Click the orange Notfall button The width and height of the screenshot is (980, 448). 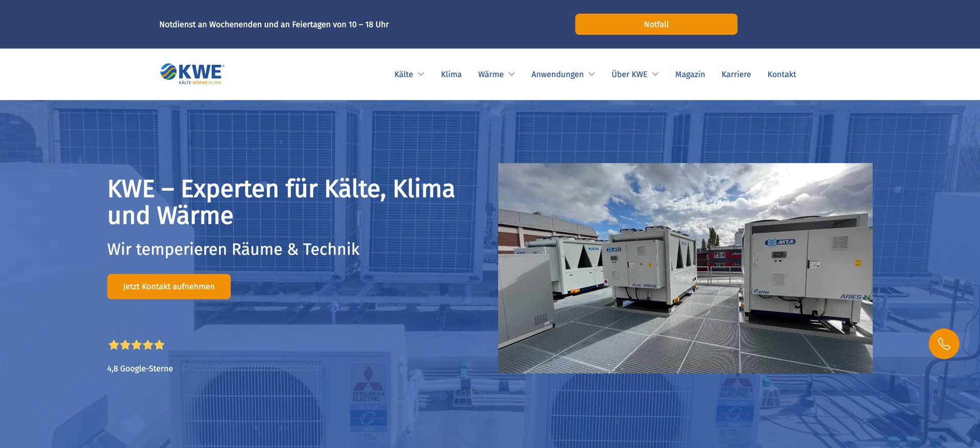[x=656, y=24]
